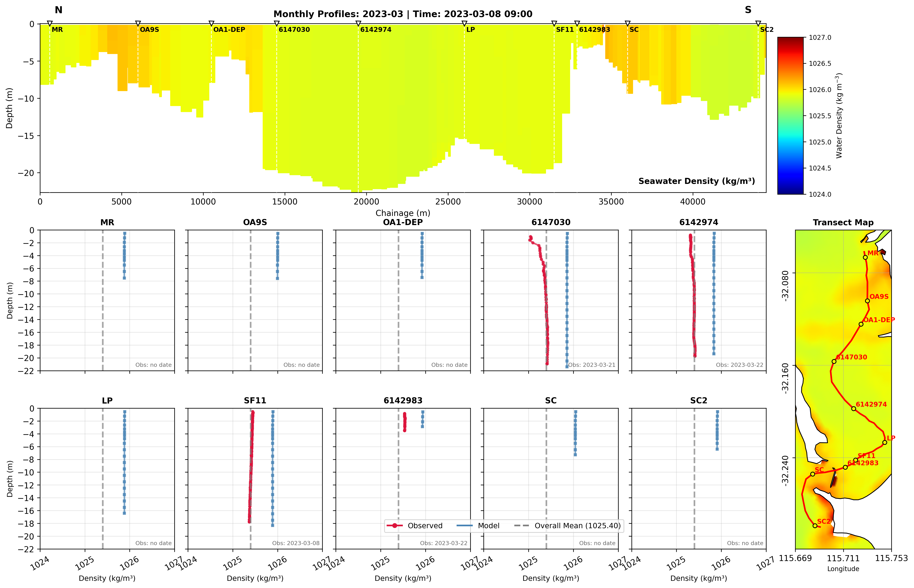Click the water density colorbar
The image size is (914, 588).
click(x=790, y=116)
